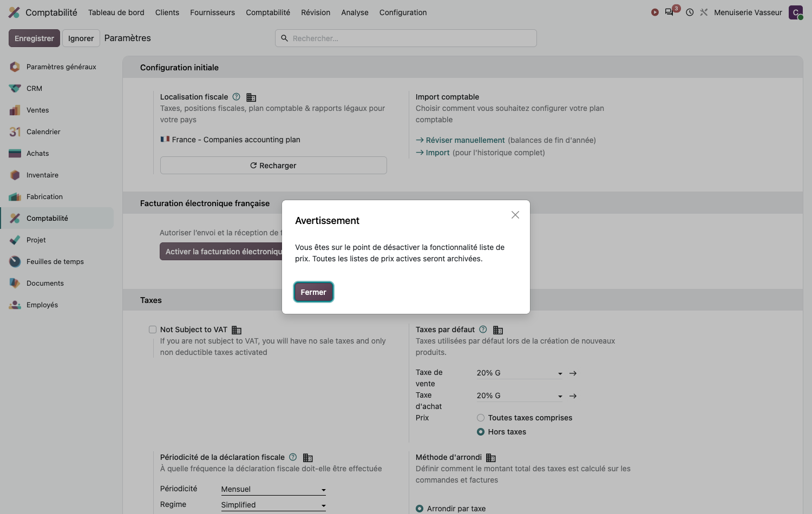This screenshot has width=812, height=514.
Task: Open Employés settings in the sidebar
Action: tap(57, 305)
